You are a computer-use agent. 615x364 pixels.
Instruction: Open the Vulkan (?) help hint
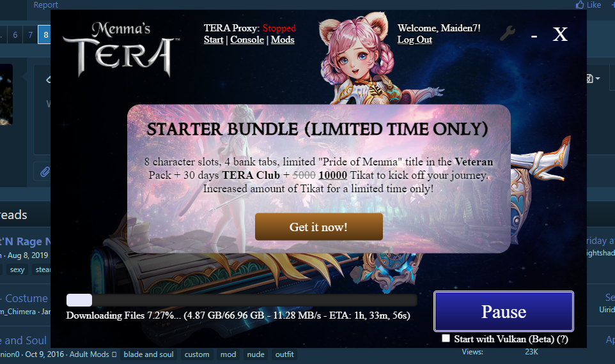click(x=562, y=339)
